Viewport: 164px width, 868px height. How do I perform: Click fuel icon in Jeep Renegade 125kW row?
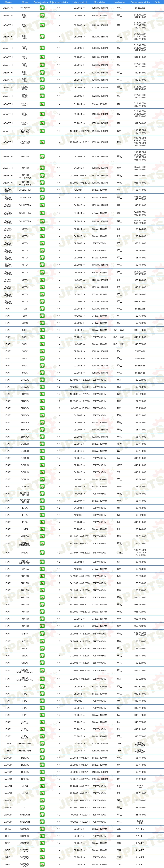[42, 751]
